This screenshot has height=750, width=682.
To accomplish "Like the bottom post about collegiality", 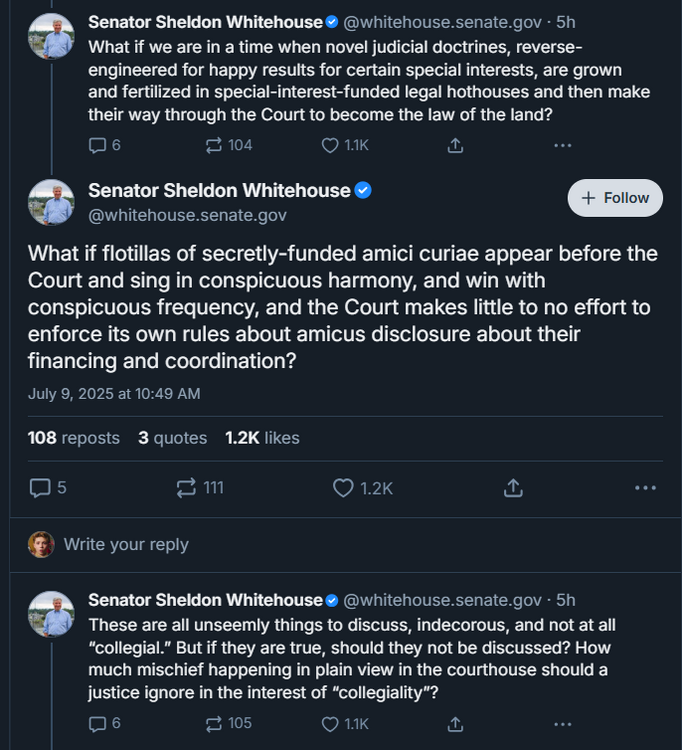I will 330,723.
